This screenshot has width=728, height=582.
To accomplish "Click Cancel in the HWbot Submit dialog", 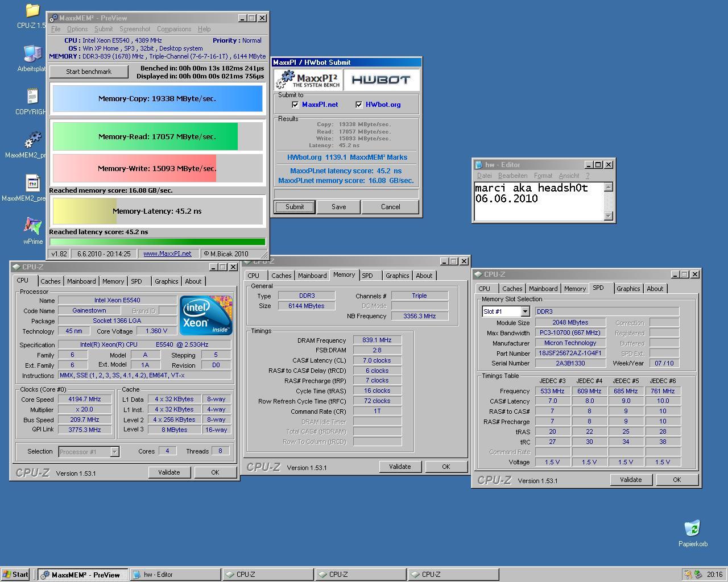I will coord(391,207).
